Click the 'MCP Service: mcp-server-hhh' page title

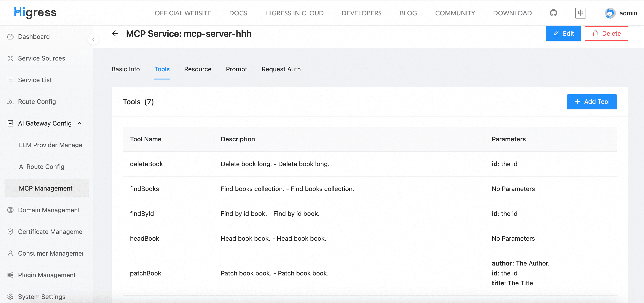tap(188, 33)
